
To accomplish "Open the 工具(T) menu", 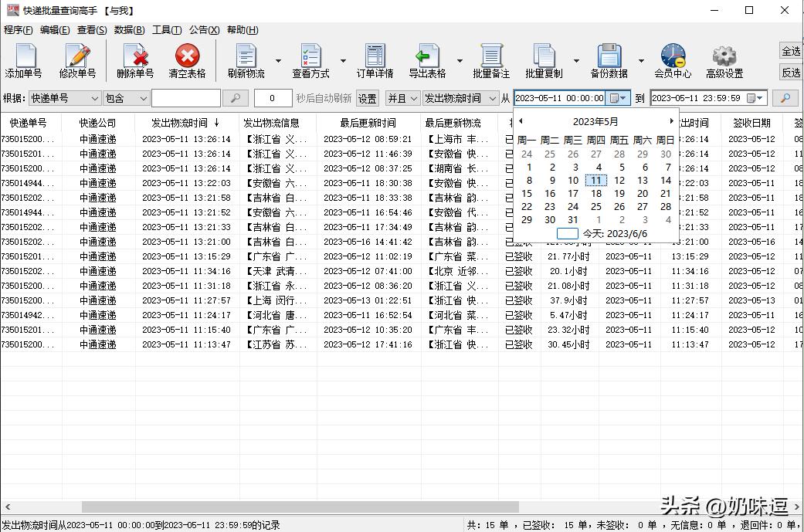I will pyautogui.click(x=167, y=29).
